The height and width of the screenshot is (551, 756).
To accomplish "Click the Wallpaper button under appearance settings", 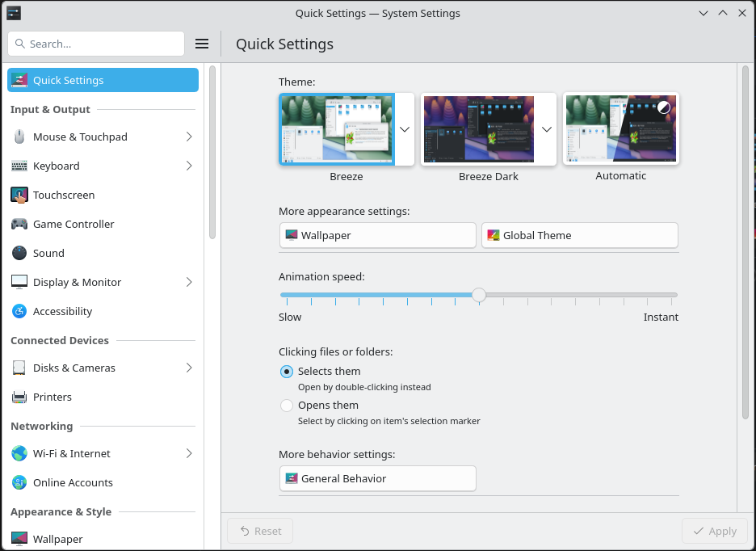I will 377,235.
